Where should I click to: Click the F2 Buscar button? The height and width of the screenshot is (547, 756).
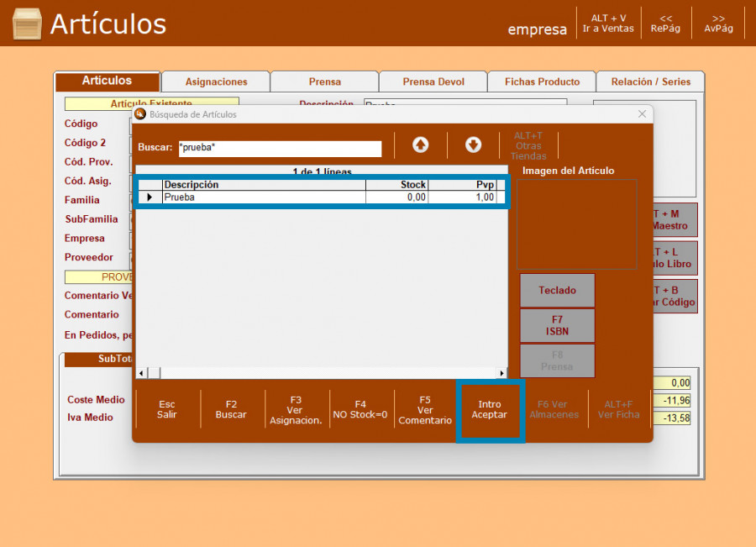pyautogui.click(x=231, y=409)
